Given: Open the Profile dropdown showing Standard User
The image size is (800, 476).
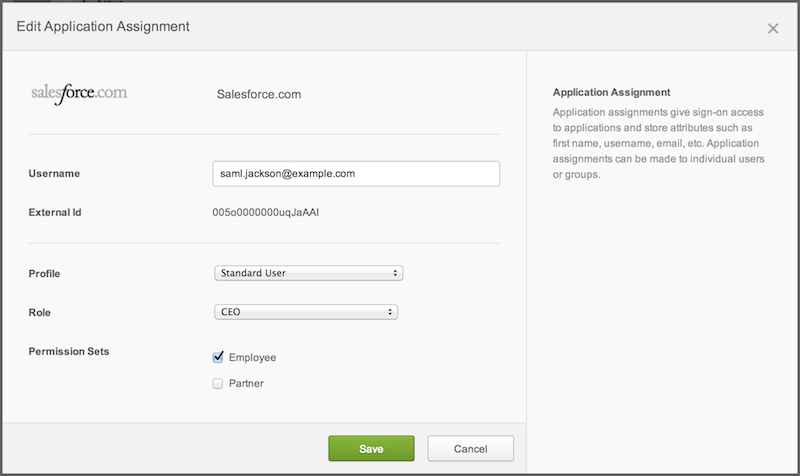Looking at the screenshot, I should 308,273.
